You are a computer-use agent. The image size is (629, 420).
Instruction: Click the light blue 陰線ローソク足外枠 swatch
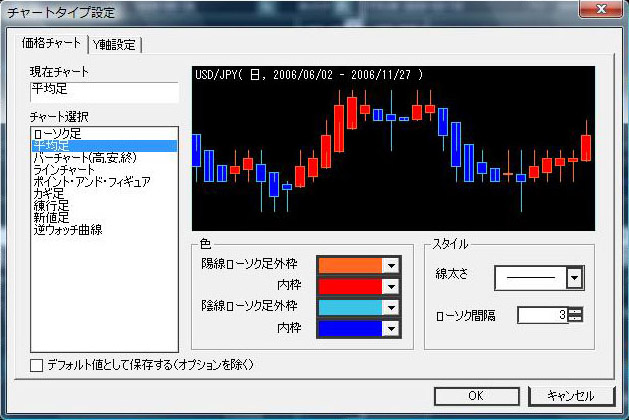[350, 308]
